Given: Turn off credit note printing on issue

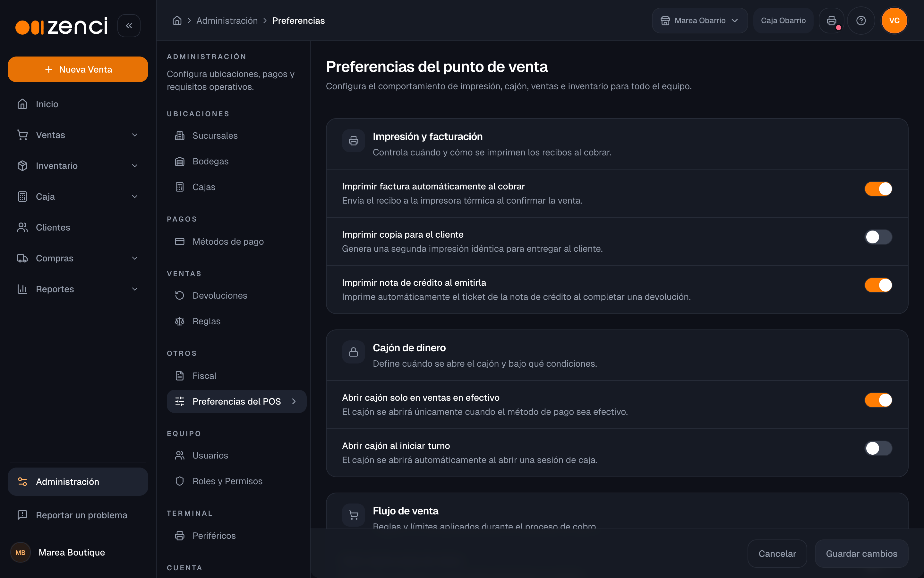Looking at the screenshot, I should tap(878, 285).
